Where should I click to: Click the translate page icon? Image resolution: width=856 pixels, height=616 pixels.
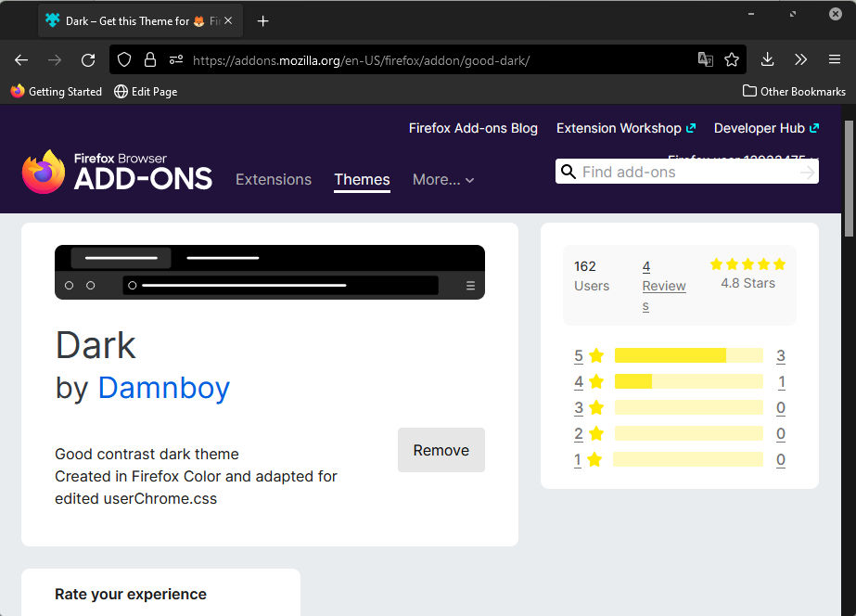(x=706, y=59)
